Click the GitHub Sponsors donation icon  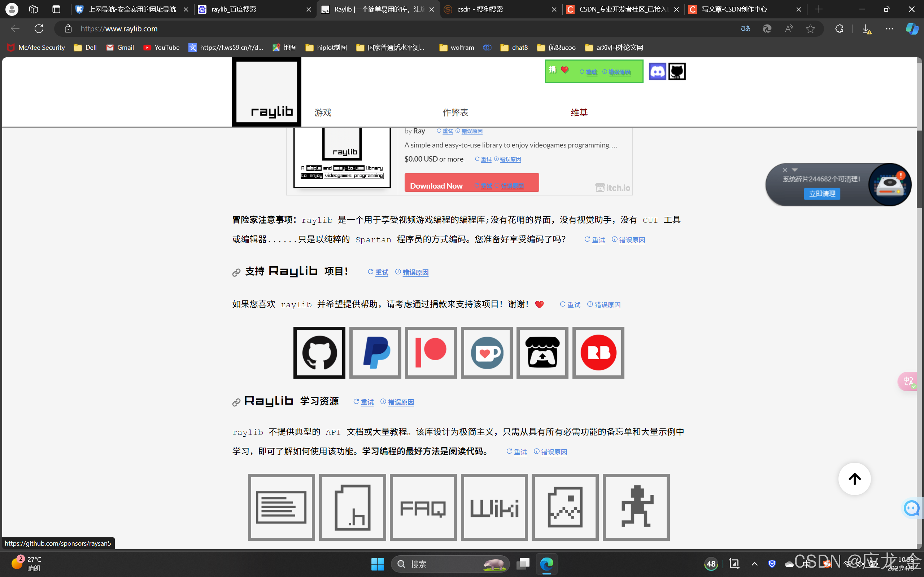[319, 352]
